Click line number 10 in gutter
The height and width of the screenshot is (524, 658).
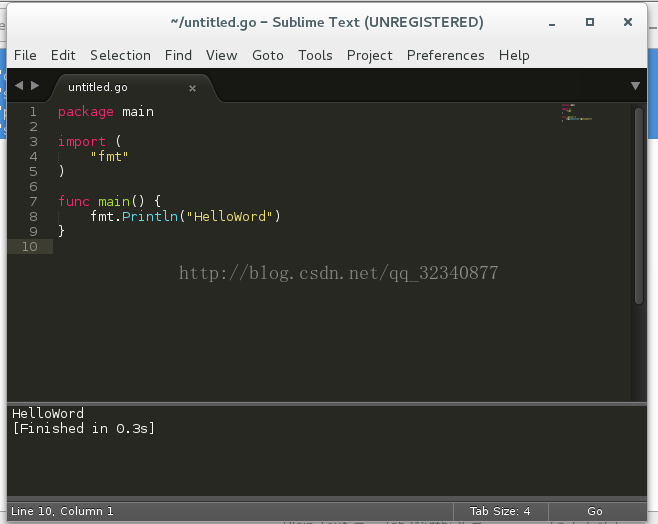29,247
